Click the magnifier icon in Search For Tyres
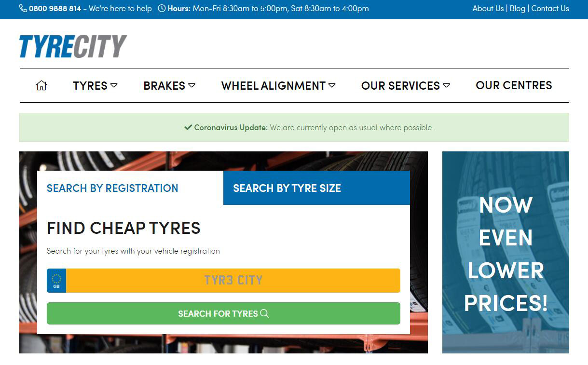The width and height of the screenshot is (588, 365). 264,313
